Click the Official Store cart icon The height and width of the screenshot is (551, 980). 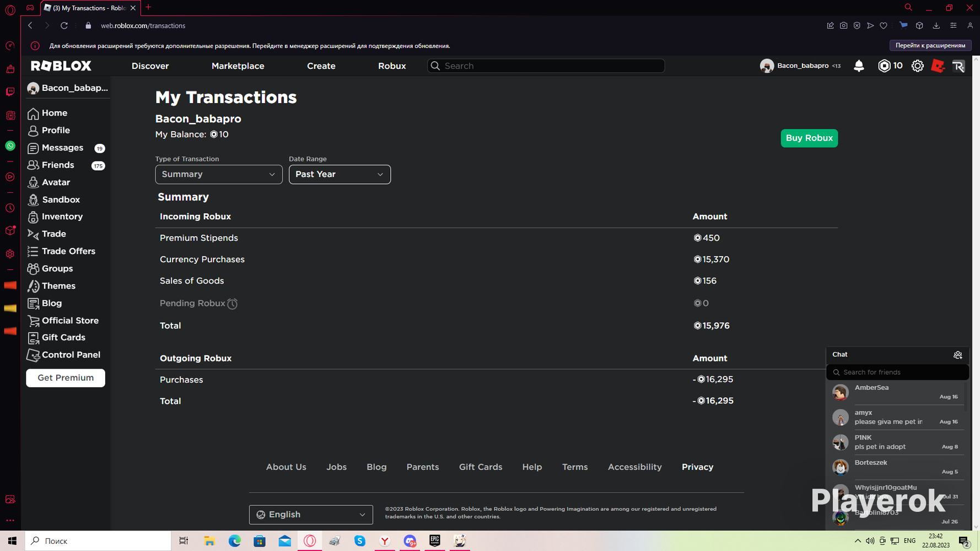click(x=33, y=321)
